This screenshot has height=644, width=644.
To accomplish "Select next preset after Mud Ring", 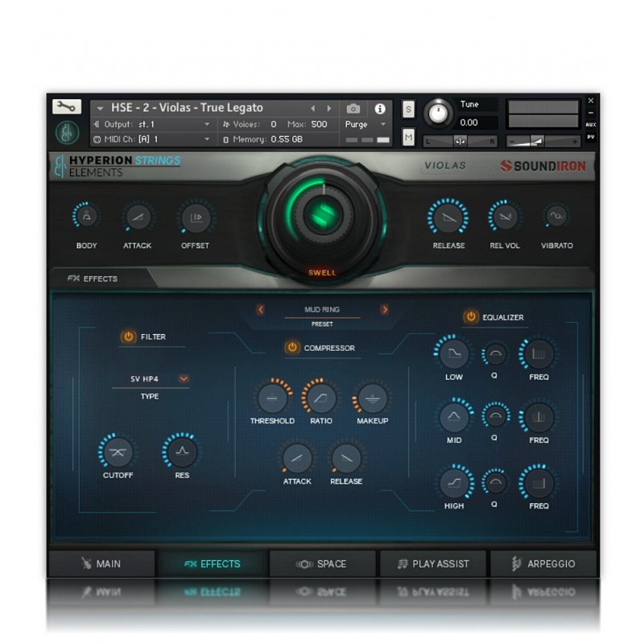I will tap(385, 309).
